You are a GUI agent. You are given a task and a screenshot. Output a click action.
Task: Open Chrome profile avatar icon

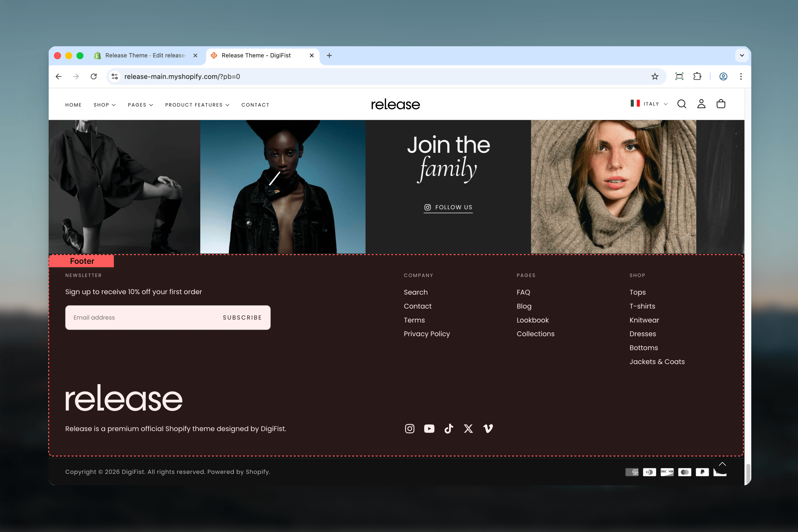coord(723,76)
